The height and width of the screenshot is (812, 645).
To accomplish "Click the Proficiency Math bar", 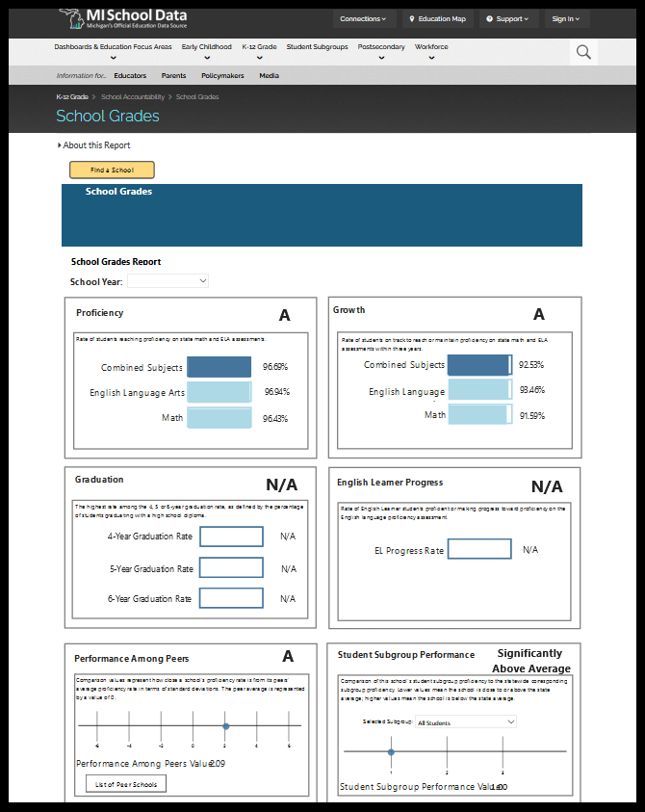I will (x=219, y=417).
